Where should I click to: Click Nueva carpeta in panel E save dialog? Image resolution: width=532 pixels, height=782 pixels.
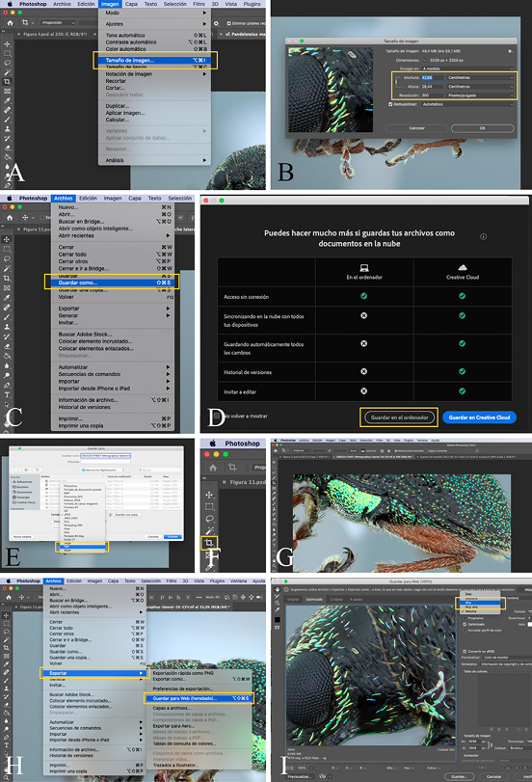(22, 537)
